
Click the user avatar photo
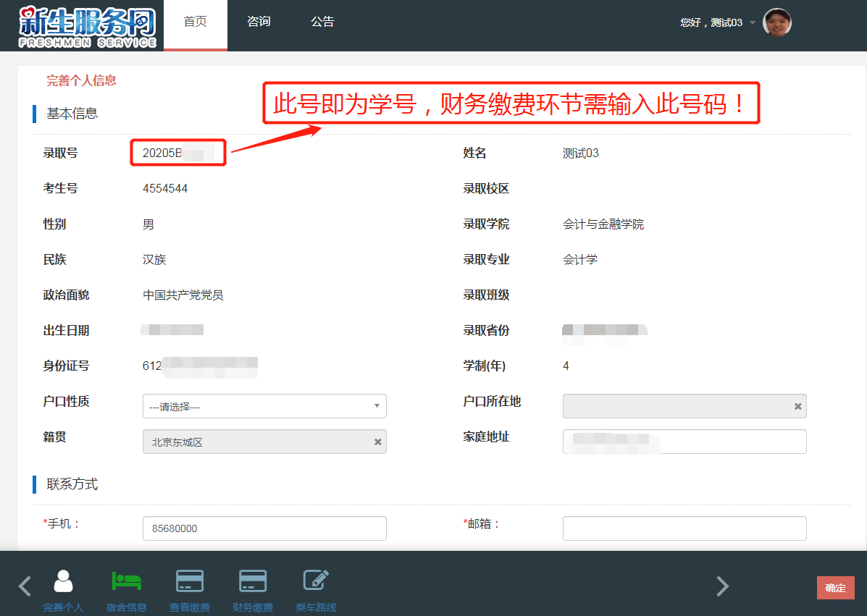pyautogui.click(x=777, y=22)
